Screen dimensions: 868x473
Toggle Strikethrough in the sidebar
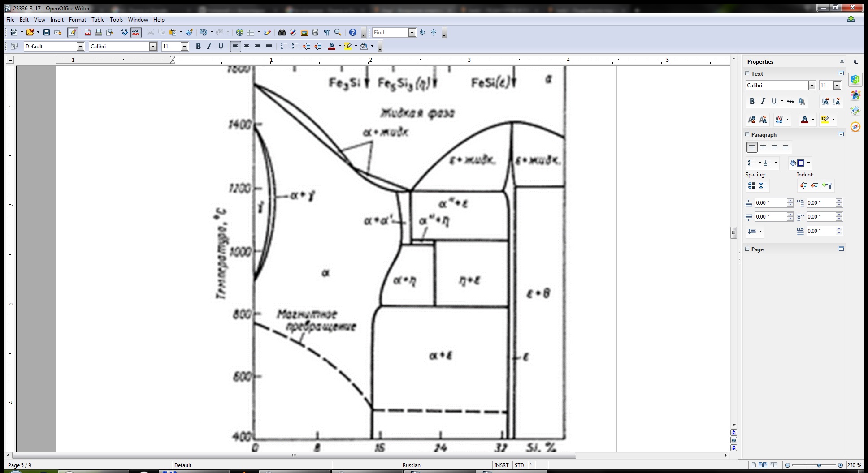[790, 101]
